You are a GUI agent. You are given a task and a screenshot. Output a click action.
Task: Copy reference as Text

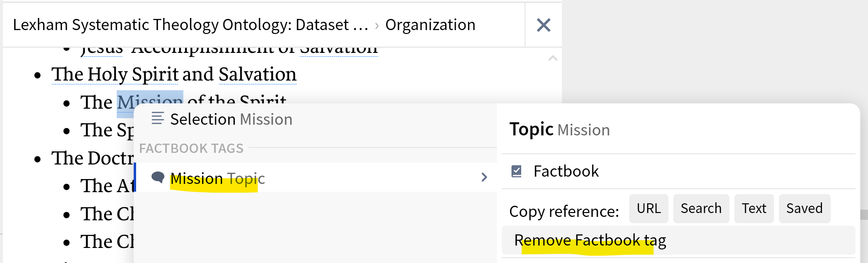pyautogui.click(x=753, y=209)
